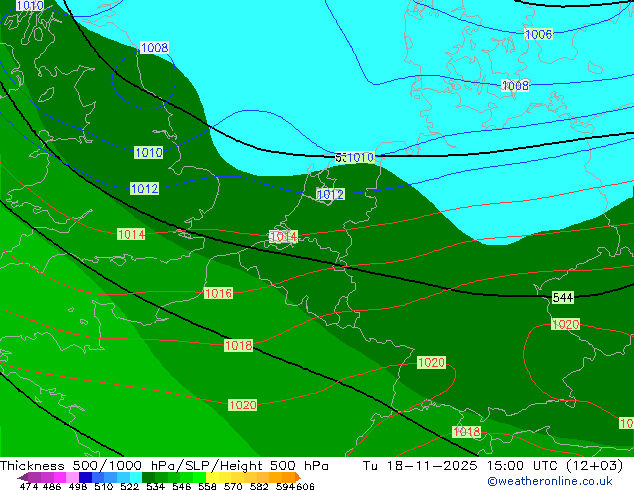
Task: Click the '1018' label over northern France
Action: pyautogui.click(x=239, y=345)
